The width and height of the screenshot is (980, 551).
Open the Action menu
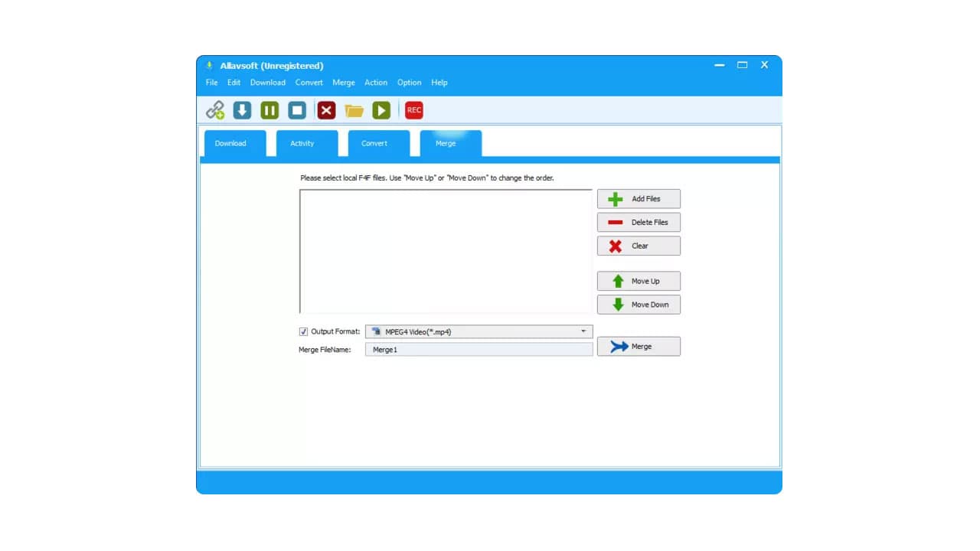point(376,83)
